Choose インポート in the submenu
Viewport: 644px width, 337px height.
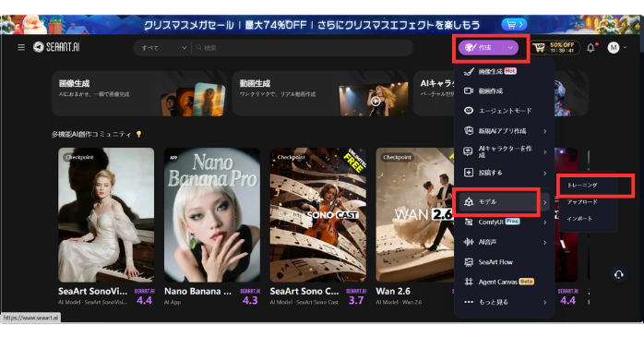tap(579, 219)
